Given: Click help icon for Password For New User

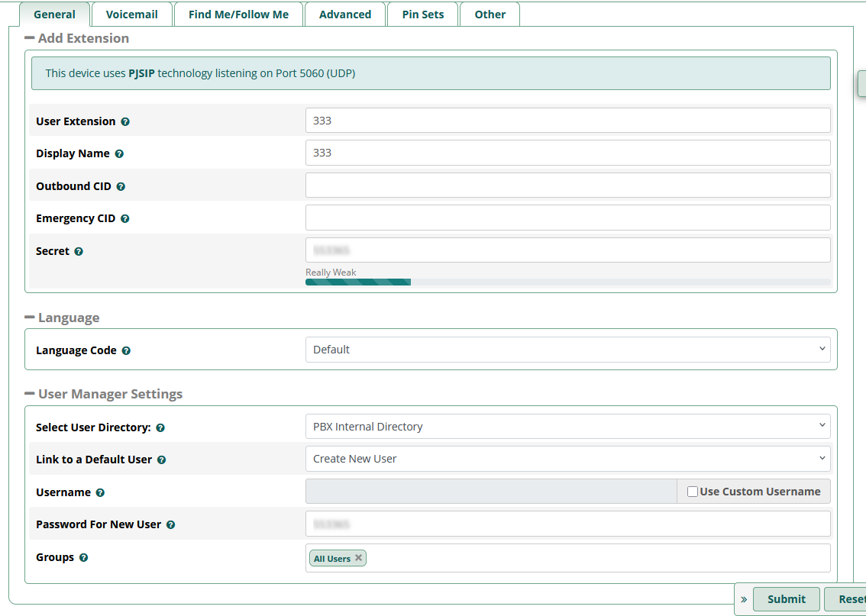Looking at the screenshot, I should 170,525.
